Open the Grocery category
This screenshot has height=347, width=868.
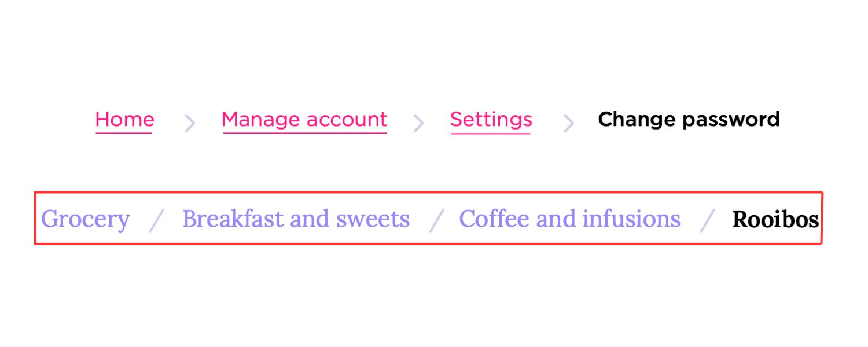pyautogui.click(x=86, y=219)
